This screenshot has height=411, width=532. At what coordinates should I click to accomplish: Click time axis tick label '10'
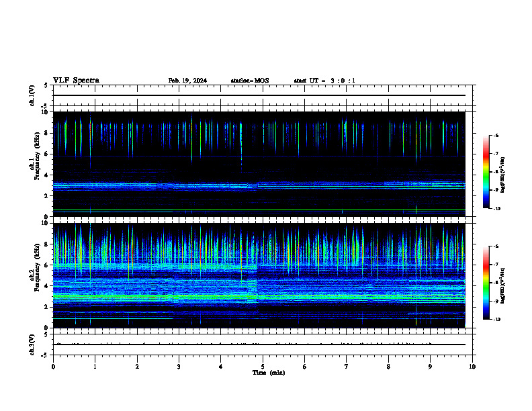[472, 367]
